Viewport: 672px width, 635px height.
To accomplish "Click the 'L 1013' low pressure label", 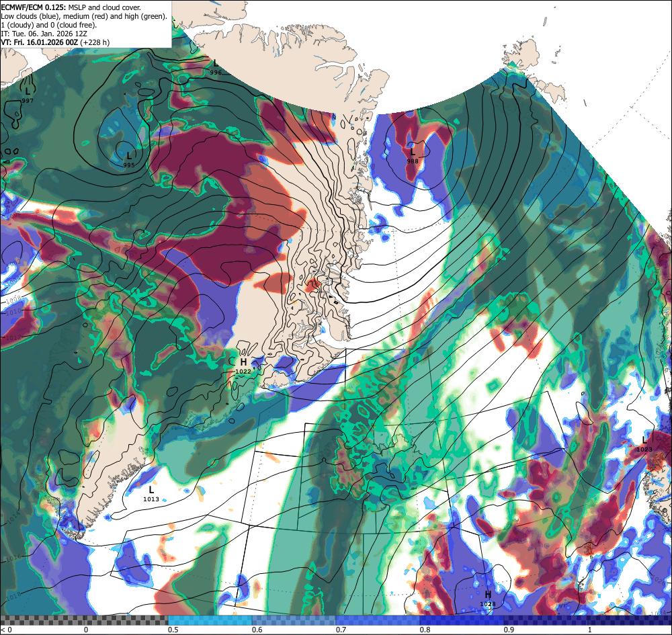I will point(151,494).
